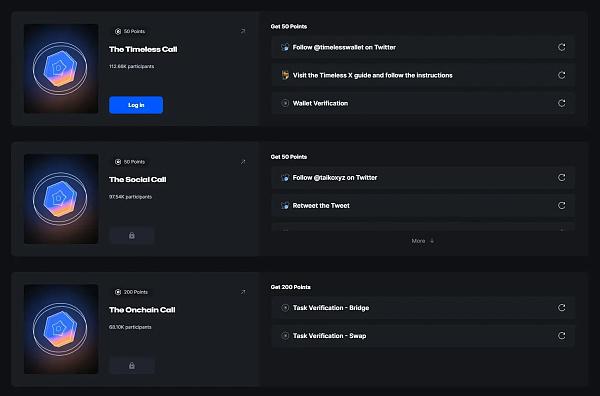Screen dimensions: 600x396
Task: Open The Onchain Call external arrow icon
Action: (x=243, y=292)
